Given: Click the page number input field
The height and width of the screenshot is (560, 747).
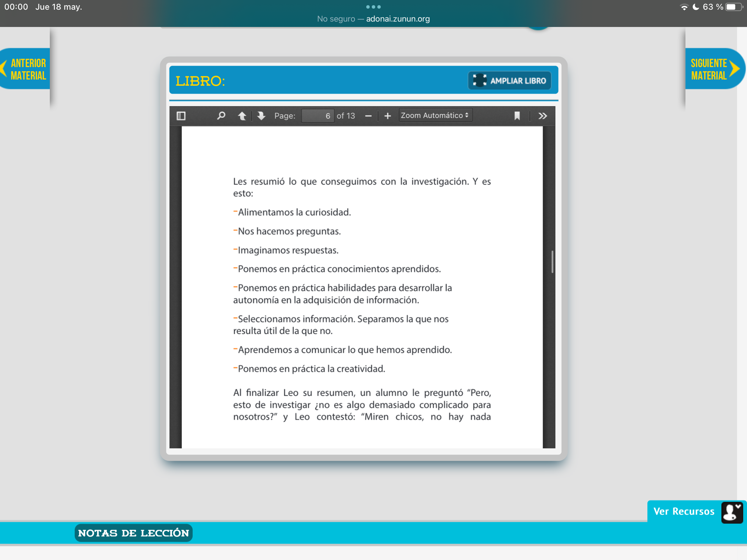Looking at the screenshot, I should (317, 116).
